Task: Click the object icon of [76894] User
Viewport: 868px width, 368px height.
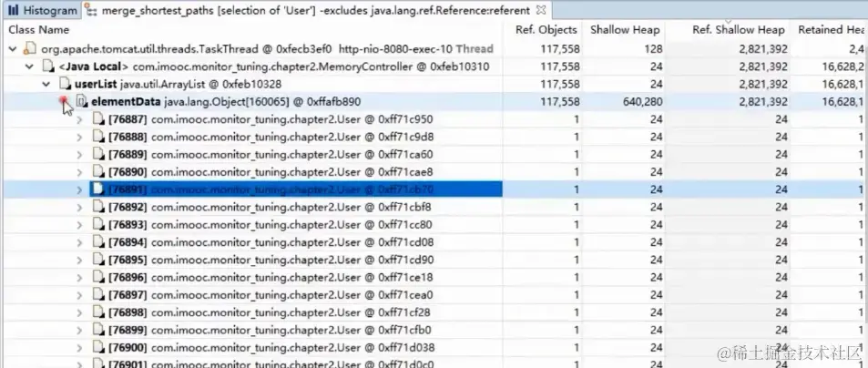Action: (x=98, y=242)
